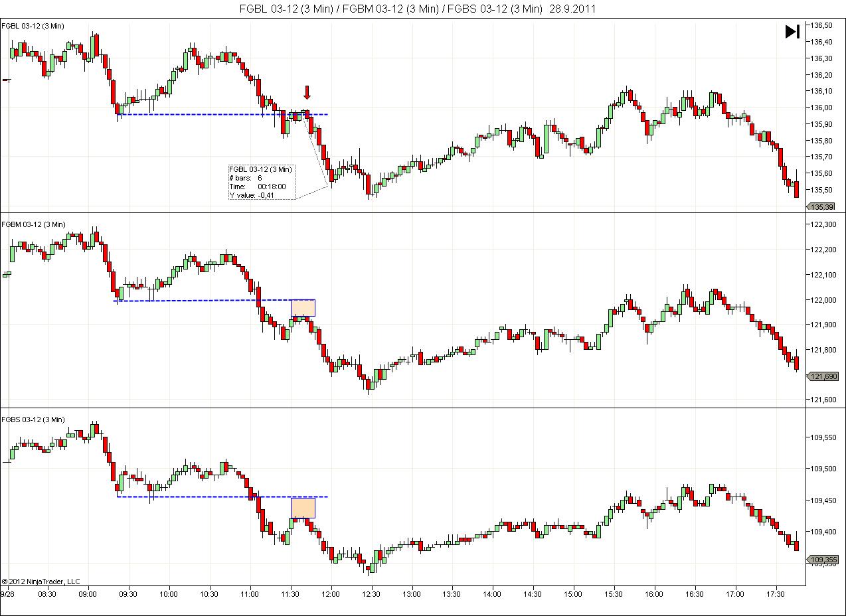
Task: Click the 16:30 time axis label
Action: point(695,594)
